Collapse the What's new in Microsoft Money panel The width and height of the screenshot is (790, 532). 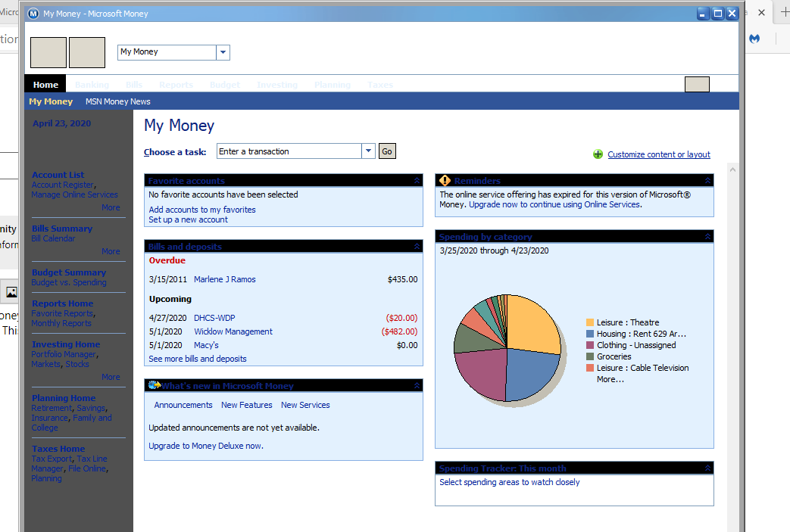point(417,385)
